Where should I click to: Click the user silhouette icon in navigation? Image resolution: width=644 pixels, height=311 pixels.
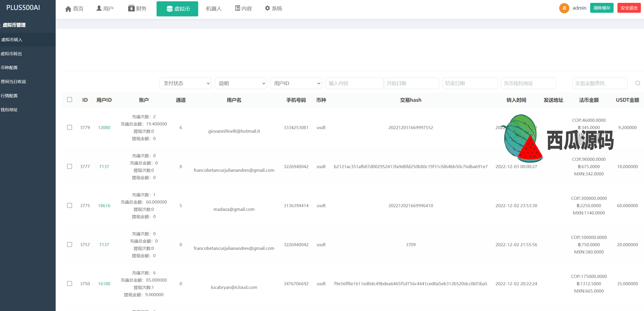(99, 8)
